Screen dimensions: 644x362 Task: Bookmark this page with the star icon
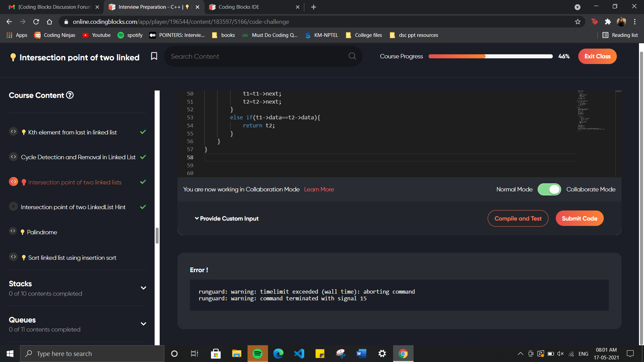(x=578, y=22)
